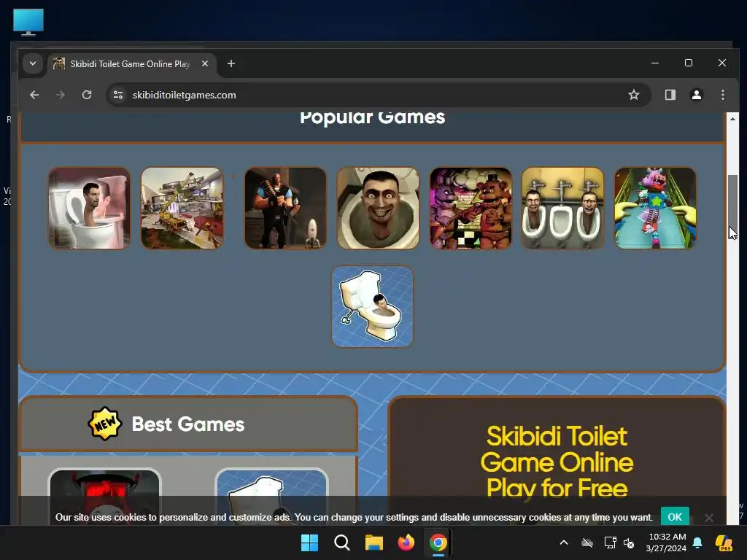This screenshot has width=747, height=560.
Task: Open network display tray icon
Action: 611,542
